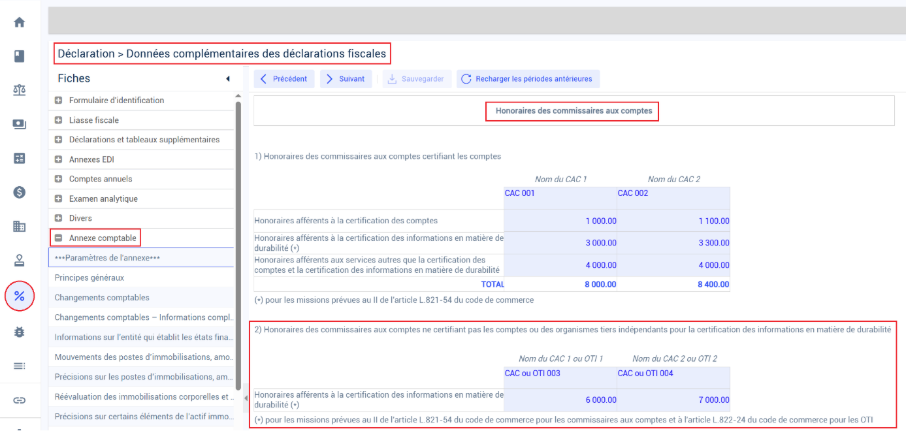
Task: Click the Sauvegarder button
Action: [416, 79]
